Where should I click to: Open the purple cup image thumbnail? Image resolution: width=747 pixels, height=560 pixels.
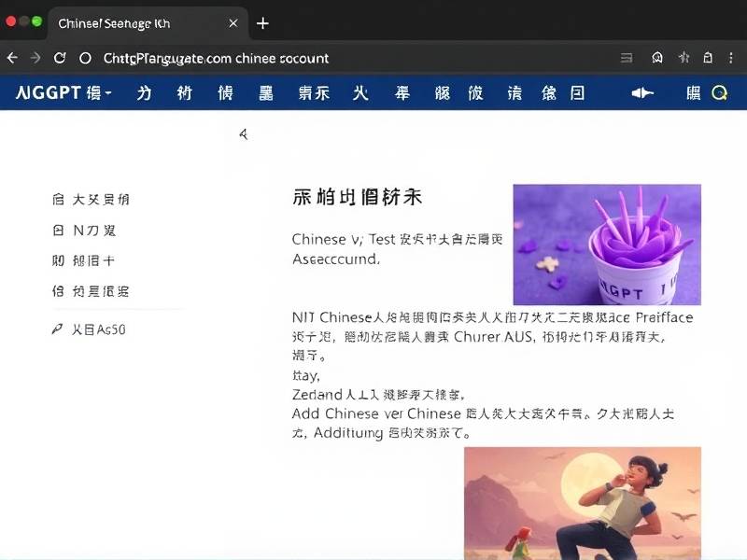click(607, 245)
